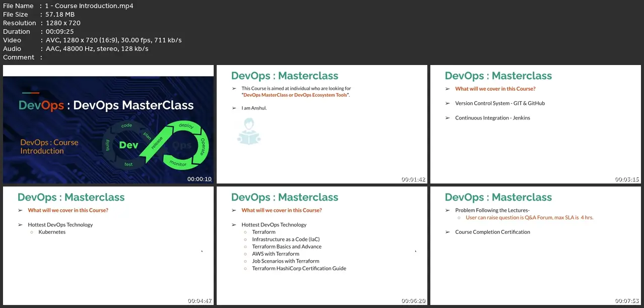Open the Kubernetes slide thumbnail stamped 00:04:47

point(108,245)
